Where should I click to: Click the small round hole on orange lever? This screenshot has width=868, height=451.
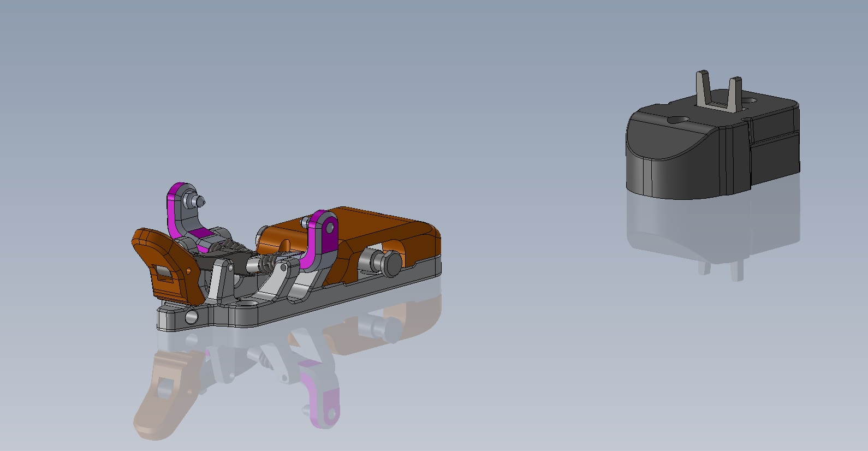coord(188,270)
